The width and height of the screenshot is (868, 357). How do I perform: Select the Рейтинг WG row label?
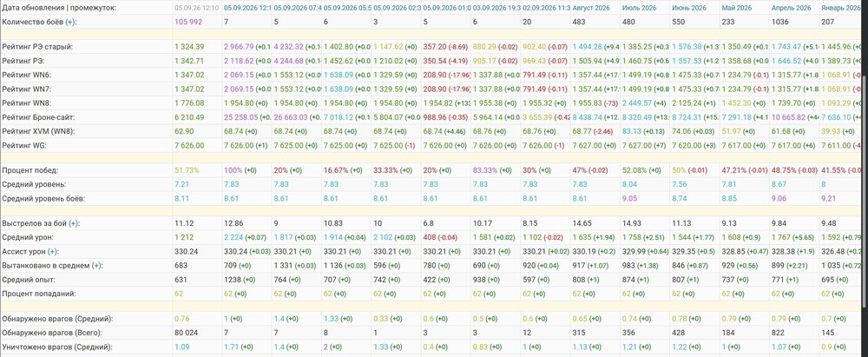25,146
